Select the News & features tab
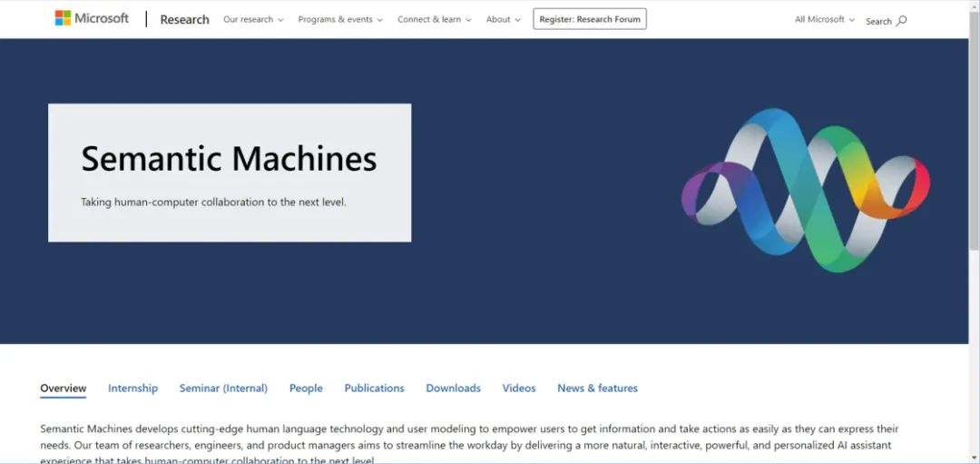The width and height of the screenshot is (980, 464). (x=597, y=389)
